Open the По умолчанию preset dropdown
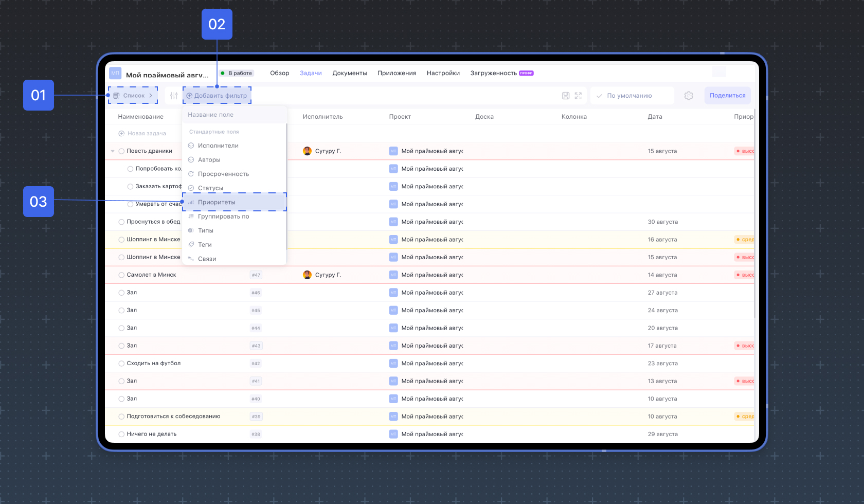864x504 pixels. 632,96
